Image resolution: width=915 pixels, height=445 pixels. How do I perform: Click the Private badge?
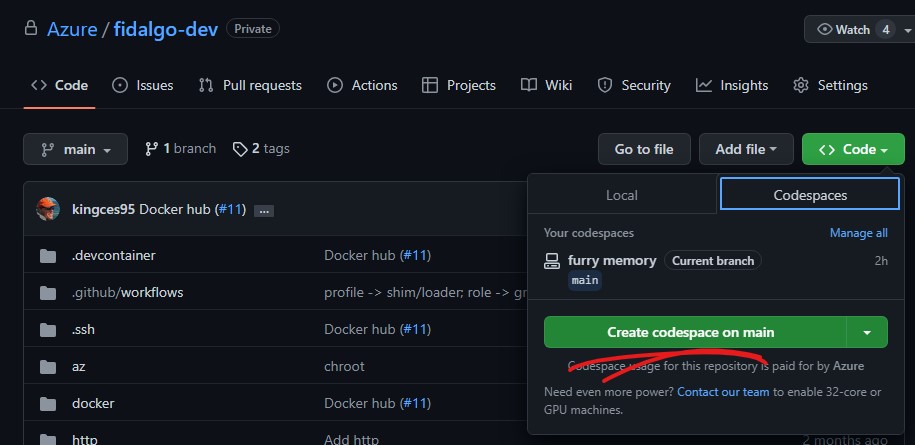coord(253,29)
